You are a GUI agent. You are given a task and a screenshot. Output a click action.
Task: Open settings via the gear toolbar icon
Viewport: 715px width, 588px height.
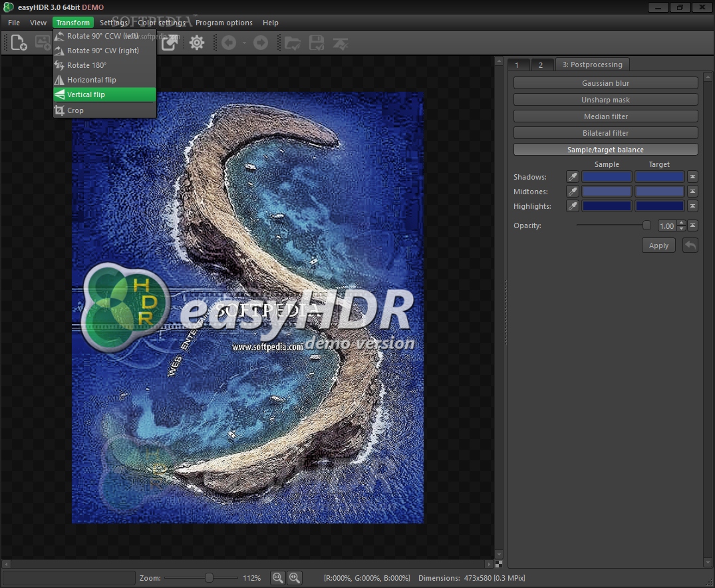tap(197, 43)
